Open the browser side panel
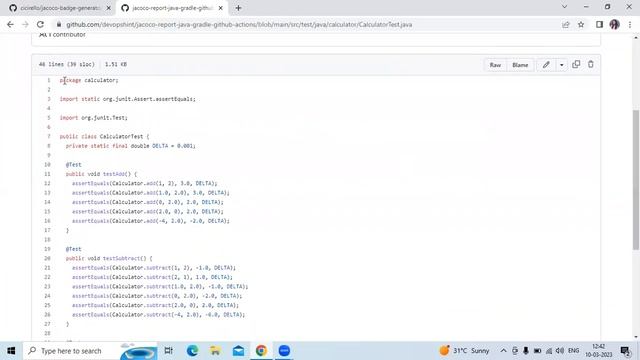Image resolution: width=640 pixels, height=360 pixels. click(599, 25)
